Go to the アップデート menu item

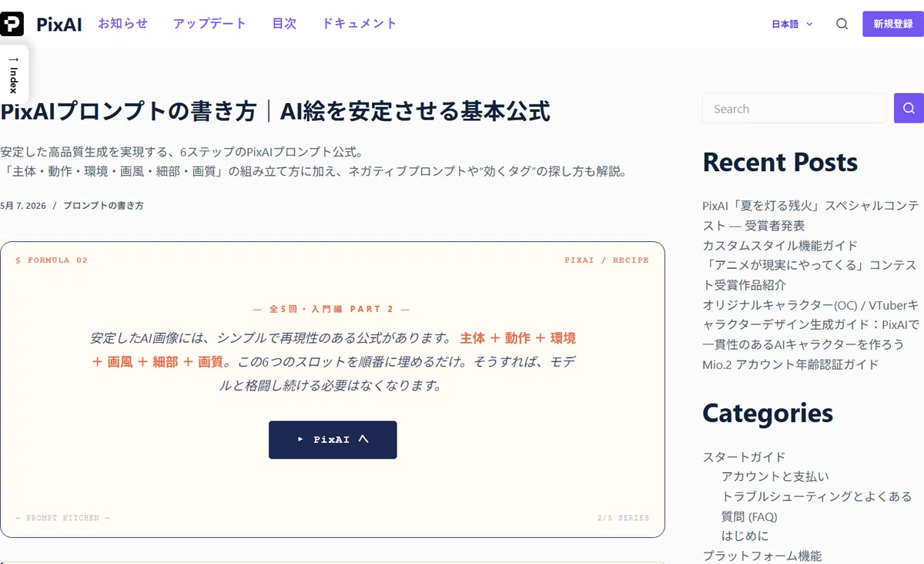209,23
